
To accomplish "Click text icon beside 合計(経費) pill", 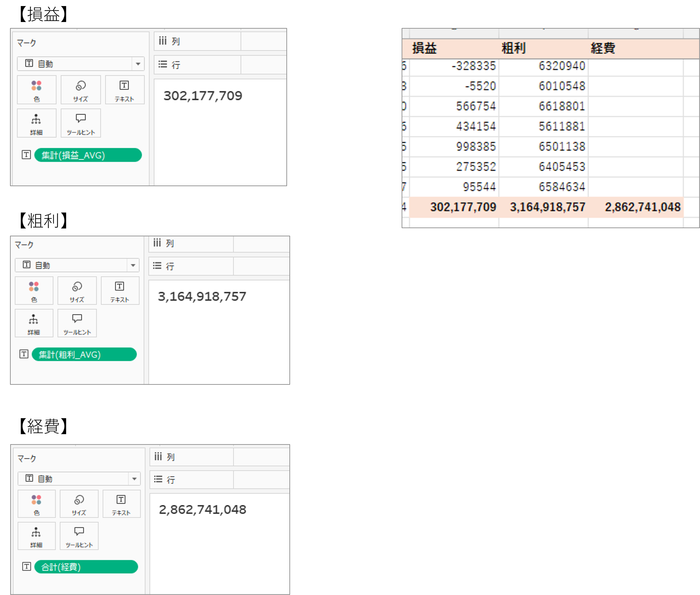I will click(26, 566).
